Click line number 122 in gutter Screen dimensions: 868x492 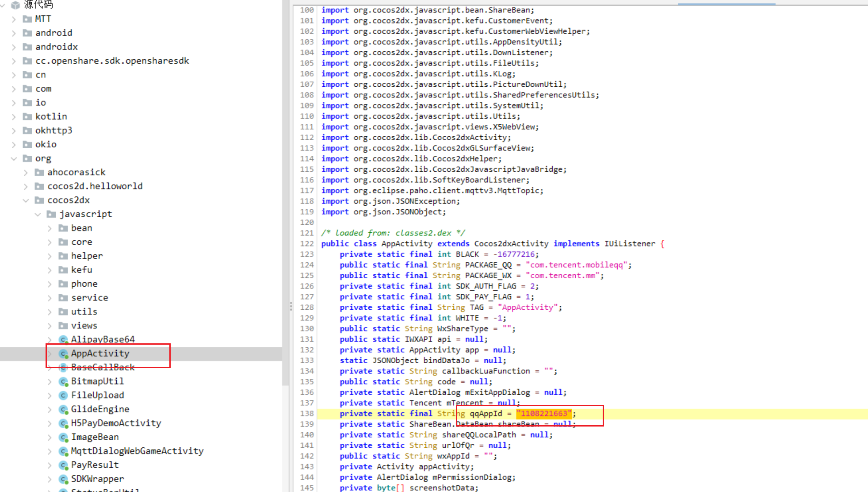tap(306, 244)
